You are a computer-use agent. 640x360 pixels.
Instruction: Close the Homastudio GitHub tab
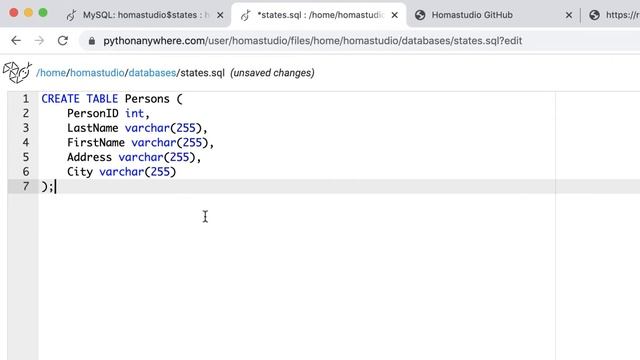coord(569,15)
